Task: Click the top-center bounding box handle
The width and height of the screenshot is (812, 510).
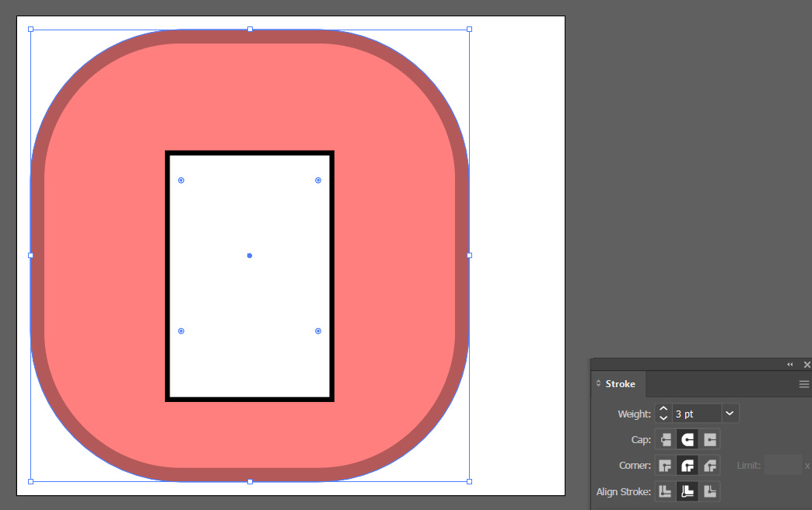Action: (250, 30)
